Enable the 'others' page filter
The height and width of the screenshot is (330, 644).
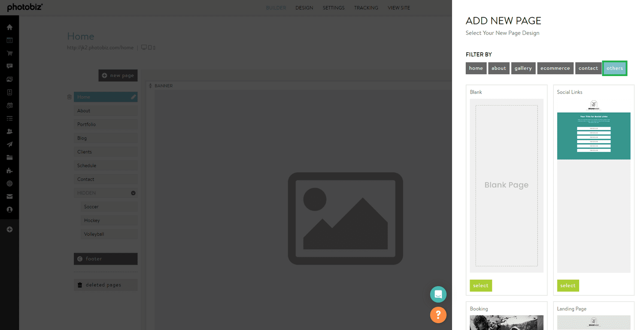pyautogui.click(x=614, y=68)
